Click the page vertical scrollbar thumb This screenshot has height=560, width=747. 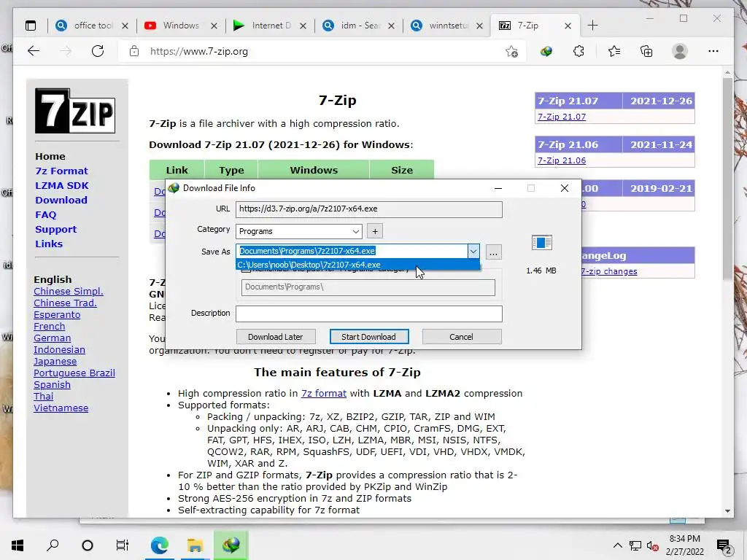(727, 179)
